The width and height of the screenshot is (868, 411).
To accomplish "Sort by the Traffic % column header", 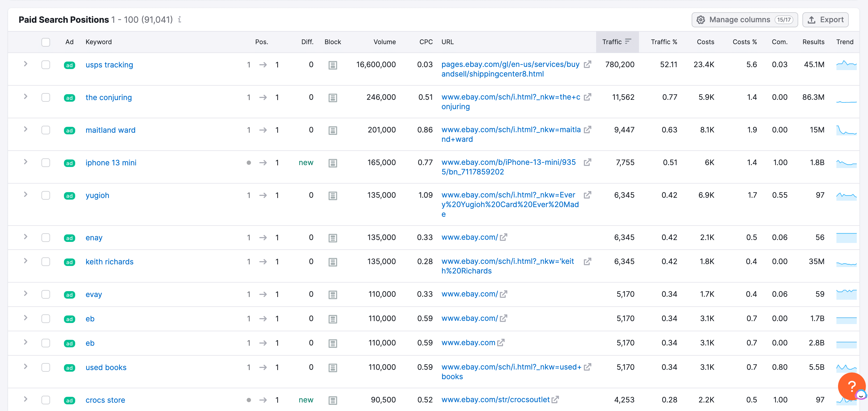I will 664,42.
